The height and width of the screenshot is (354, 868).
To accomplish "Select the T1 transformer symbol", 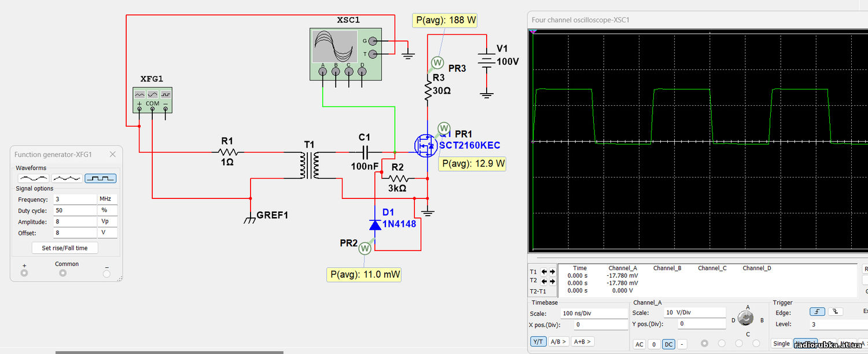I will pos(309,165).
